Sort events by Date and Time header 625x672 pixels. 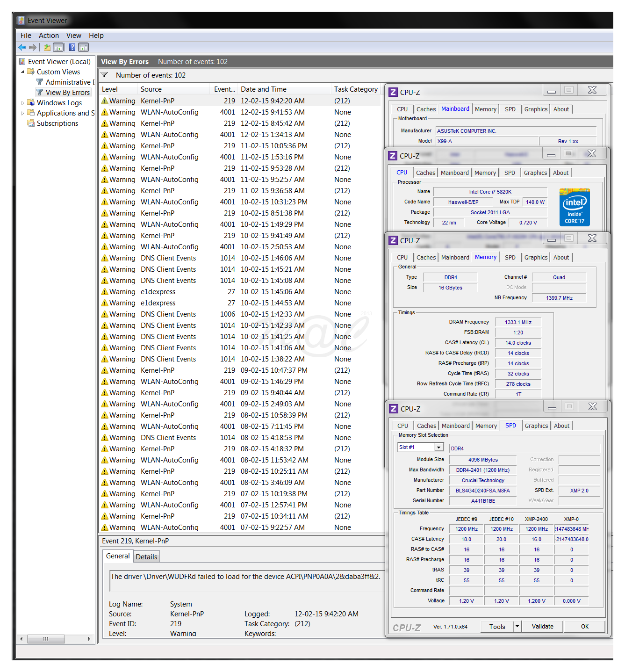(285, 89)
